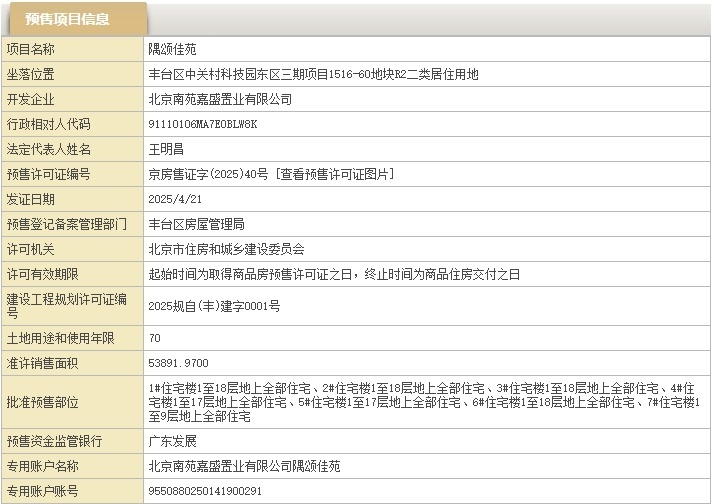Click the name 王明昌
The height and width of the screenshot is (504, 712).
pos(166,149)
